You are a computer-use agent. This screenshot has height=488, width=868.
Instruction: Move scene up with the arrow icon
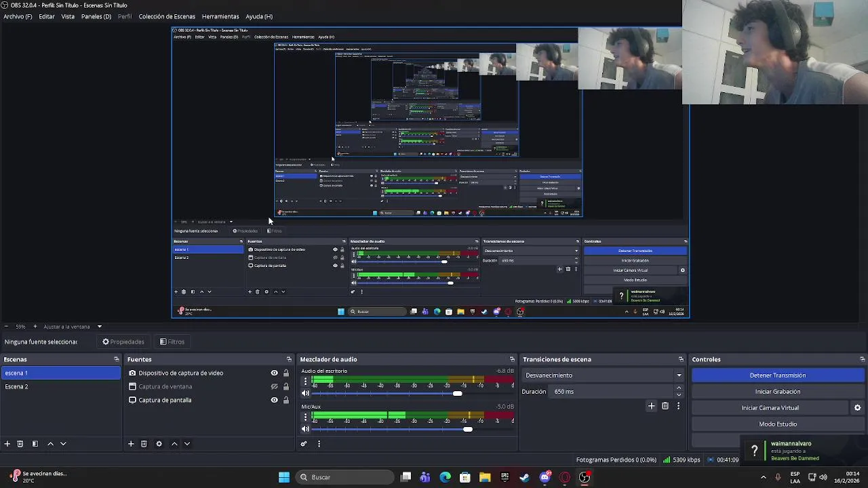(50, 444)
